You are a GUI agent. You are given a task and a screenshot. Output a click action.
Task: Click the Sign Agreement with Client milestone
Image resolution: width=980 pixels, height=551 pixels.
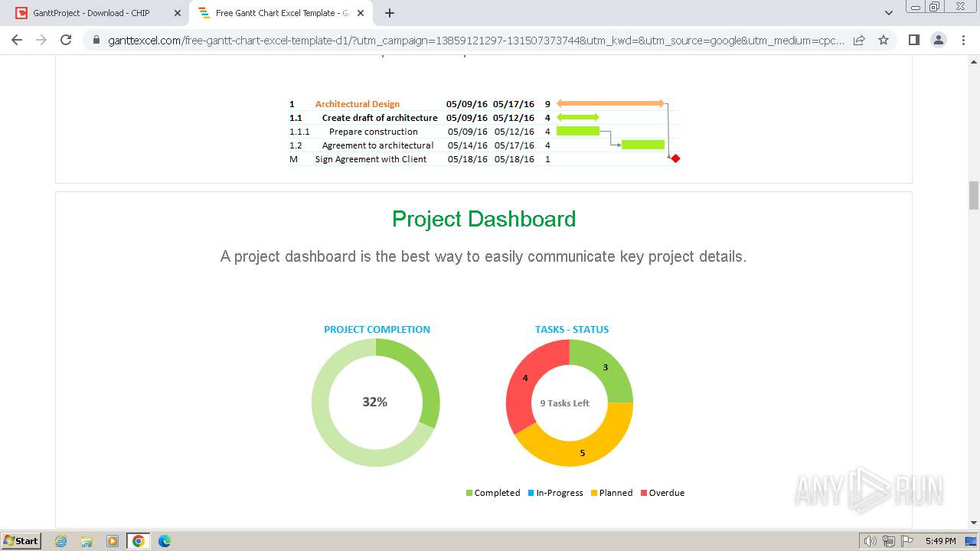pyautogui.click(x=371, y=159)
